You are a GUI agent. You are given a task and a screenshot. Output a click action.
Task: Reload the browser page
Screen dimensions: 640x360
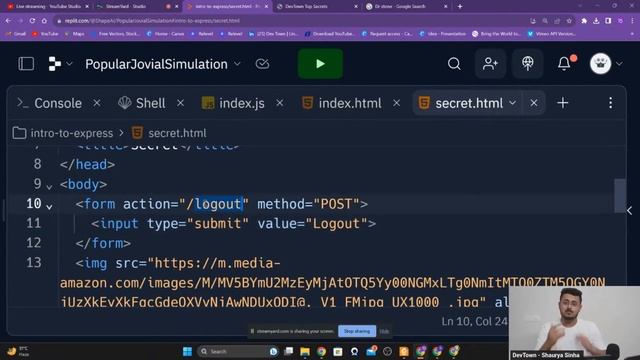click(32, 20)
